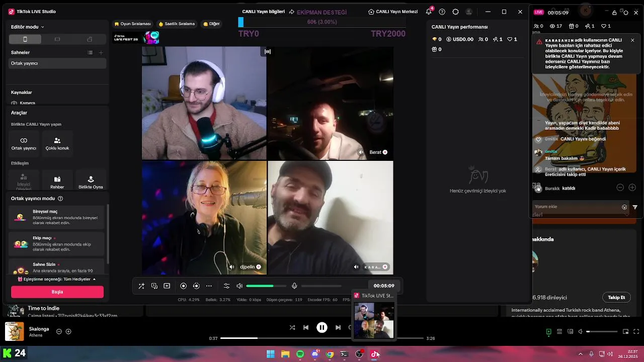
Task: Pause the Spotify track
Action: click(x=322, y=327)
